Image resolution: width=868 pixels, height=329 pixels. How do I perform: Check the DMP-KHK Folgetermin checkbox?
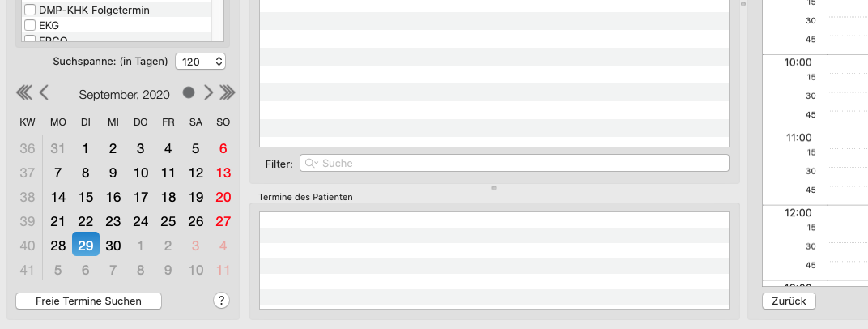[x=30, y=10]
